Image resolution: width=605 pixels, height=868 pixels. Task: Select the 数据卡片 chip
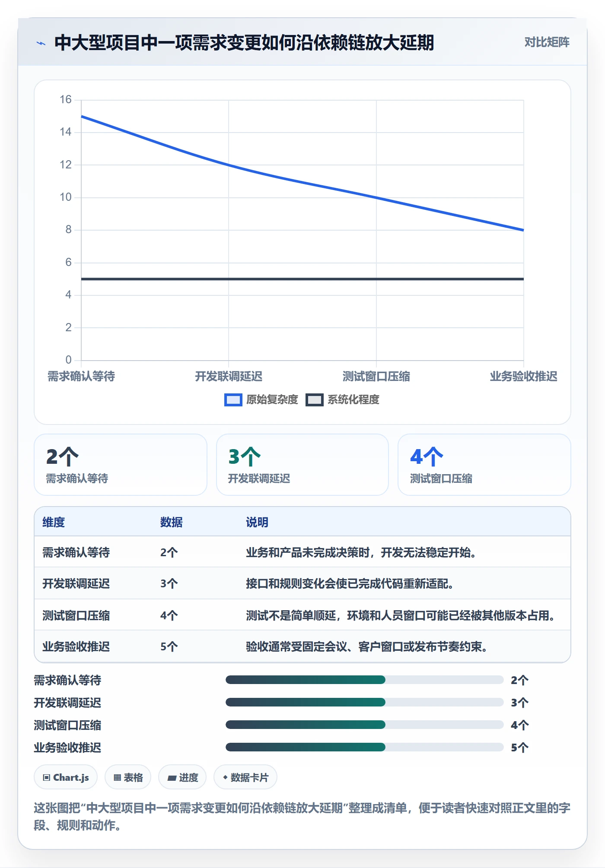click(245, 777)
